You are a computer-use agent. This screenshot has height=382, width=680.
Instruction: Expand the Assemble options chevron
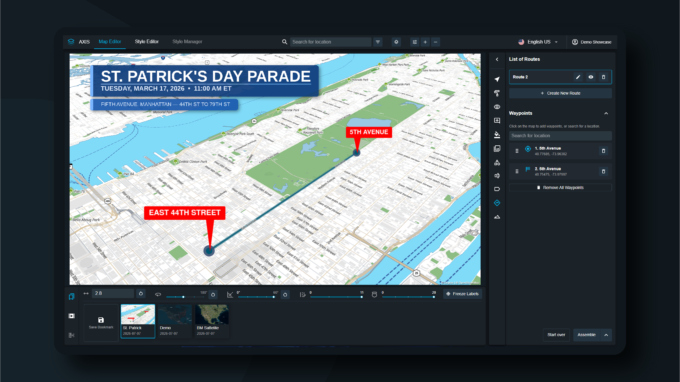(x=606, y=335)
